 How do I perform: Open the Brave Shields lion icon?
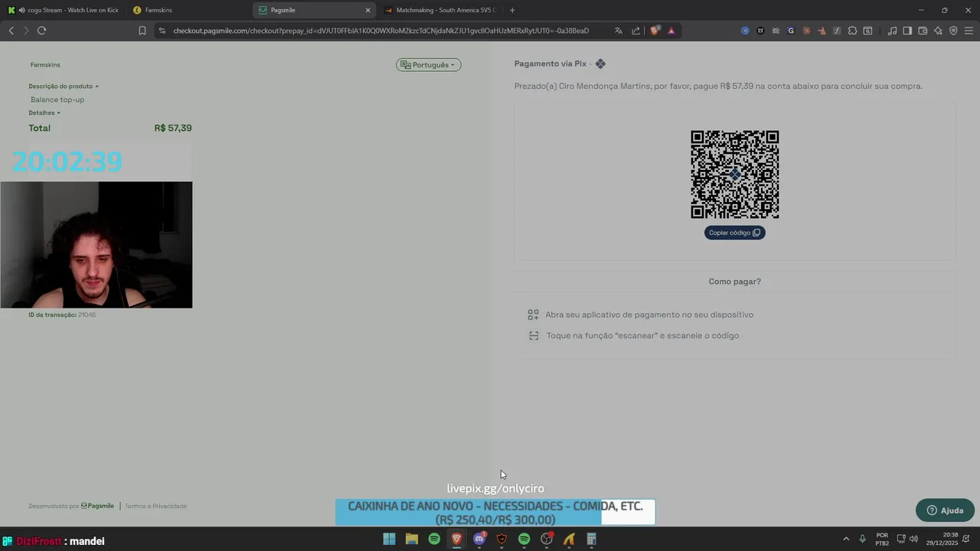(x=655, y=31)
